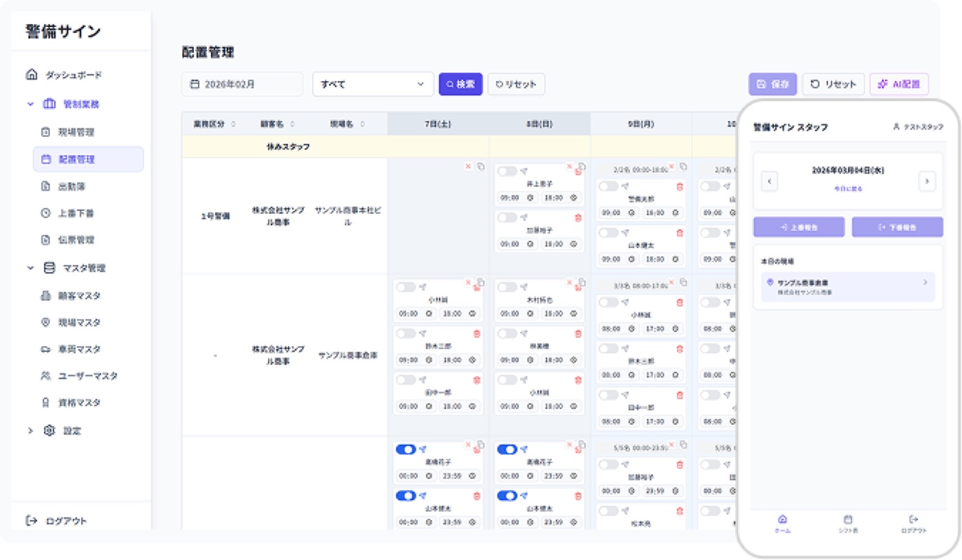962x560 pixels.
Task: Sort the table by 顧客名 column
Action: pos(293,124)
